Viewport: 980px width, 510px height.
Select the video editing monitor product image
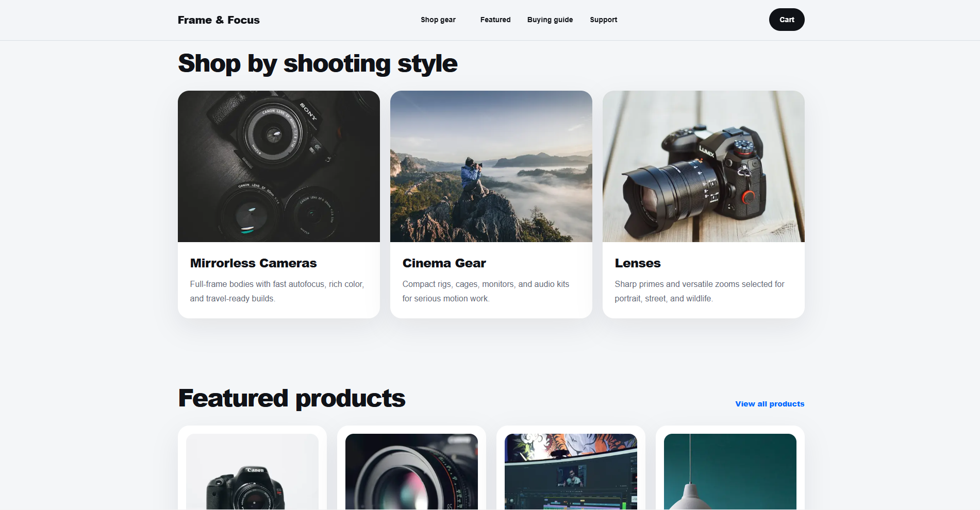tap(571, 472)
